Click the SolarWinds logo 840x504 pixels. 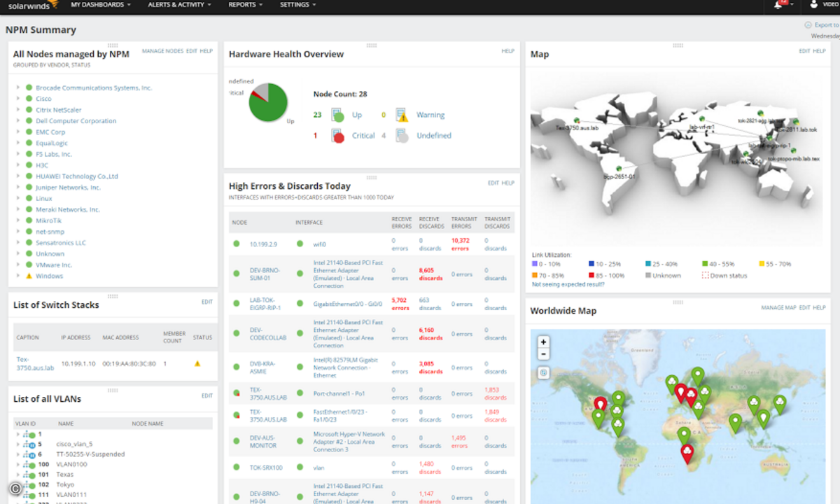pos(32,4)
